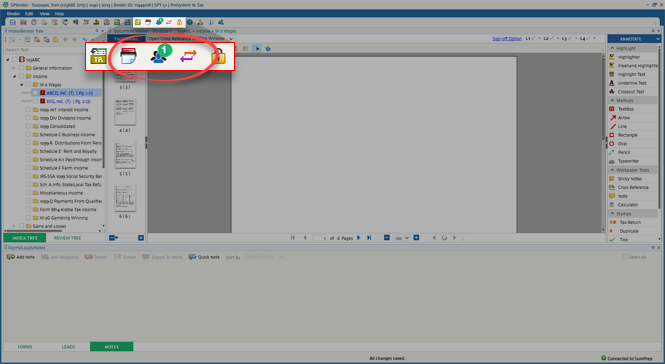Collapse the Workpaper Tools section header

[x=612, y=170]
